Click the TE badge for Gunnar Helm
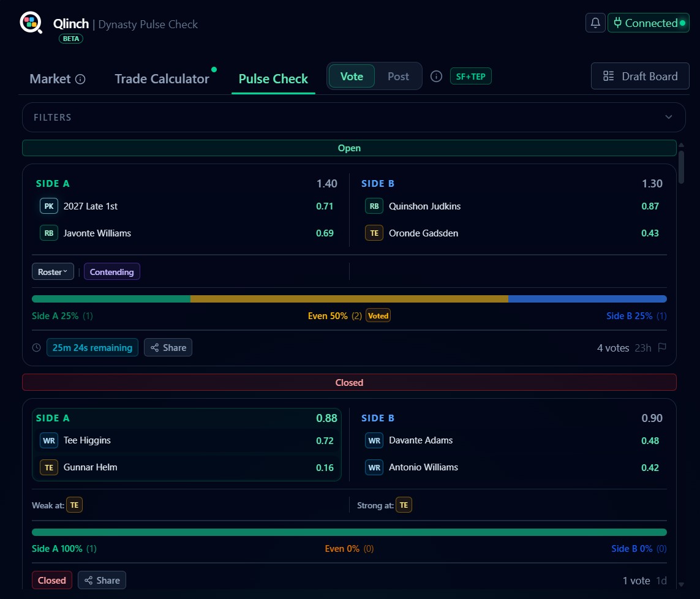The image size is (700, 599). click(48, 467)
